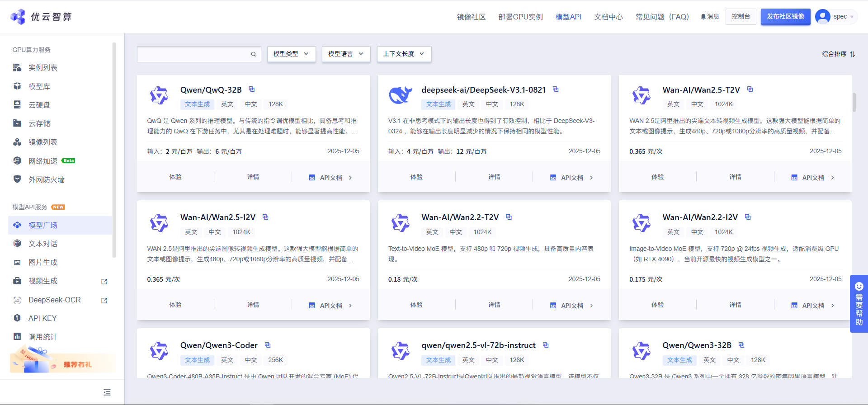Select 模型API top navigation tab
This screenshot has height=405, width=868.
[x=568, y=17]
